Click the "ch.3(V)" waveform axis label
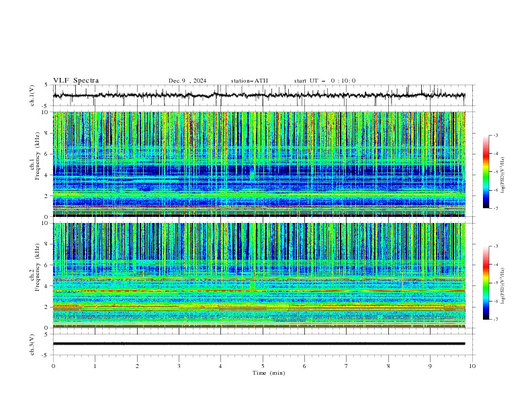 click(32, 345)
